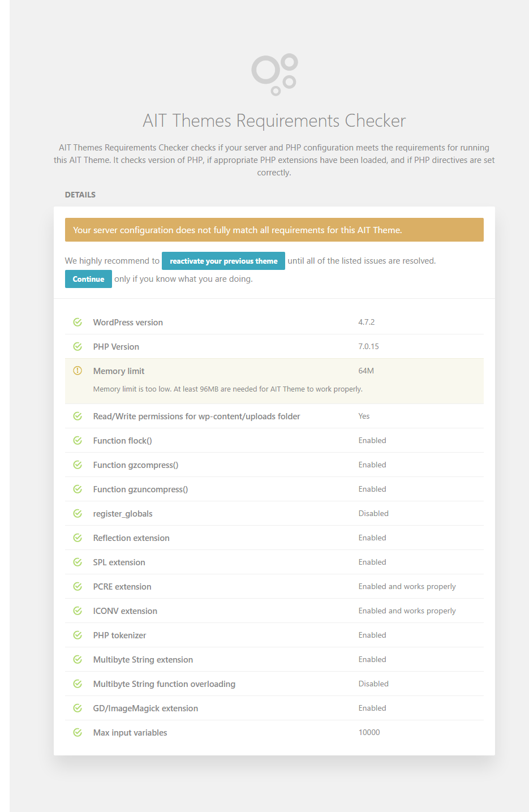Click the memory limit too low message
The height and width of the screenshot is (812, 529).
(227, 389)
